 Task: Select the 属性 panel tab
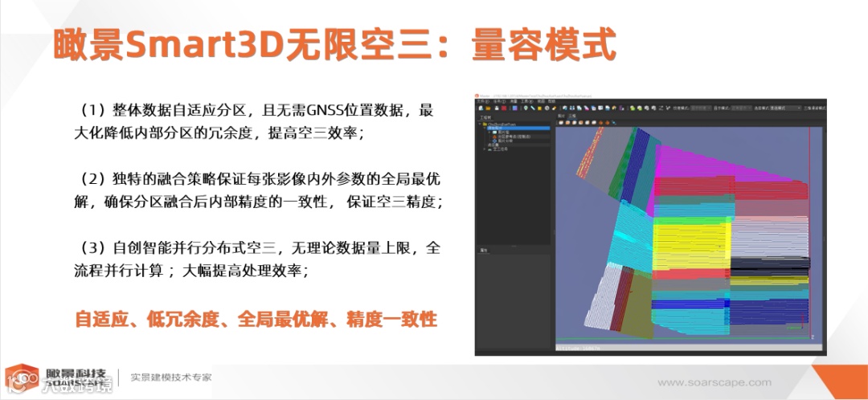click(484, 251)
